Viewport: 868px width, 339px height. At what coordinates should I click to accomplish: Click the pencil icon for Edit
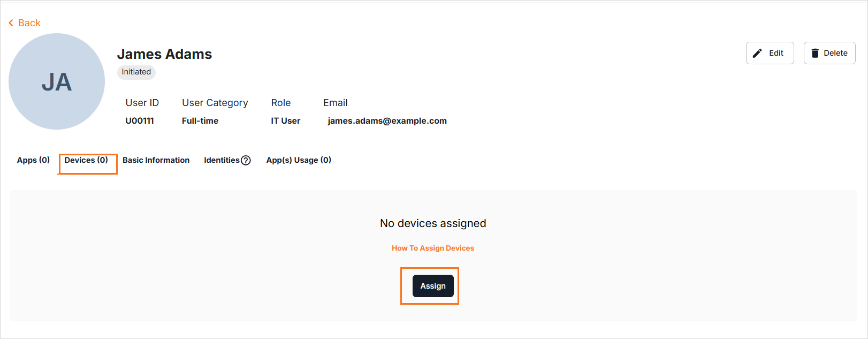coord(757,53)
